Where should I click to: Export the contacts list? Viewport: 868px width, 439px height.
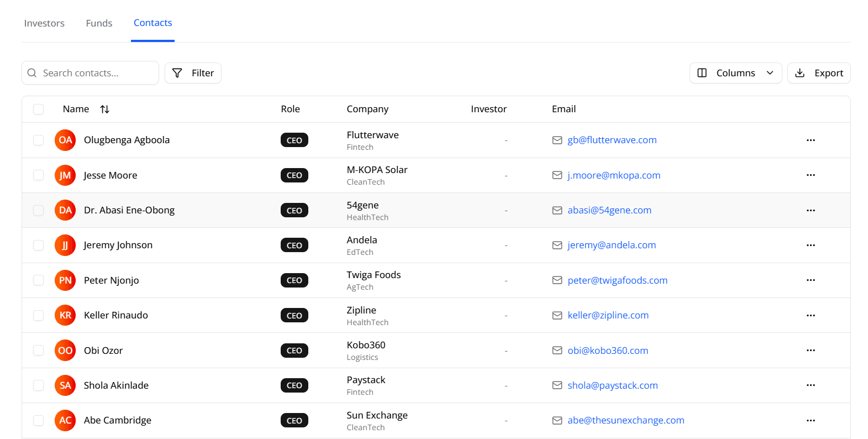[818, 73]
